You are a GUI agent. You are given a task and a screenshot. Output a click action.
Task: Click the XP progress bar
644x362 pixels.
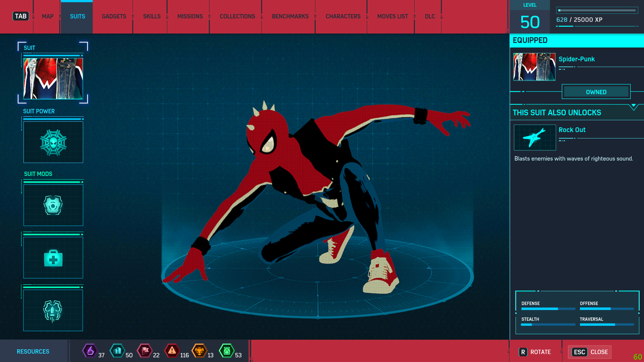click(x=597, y=10)
